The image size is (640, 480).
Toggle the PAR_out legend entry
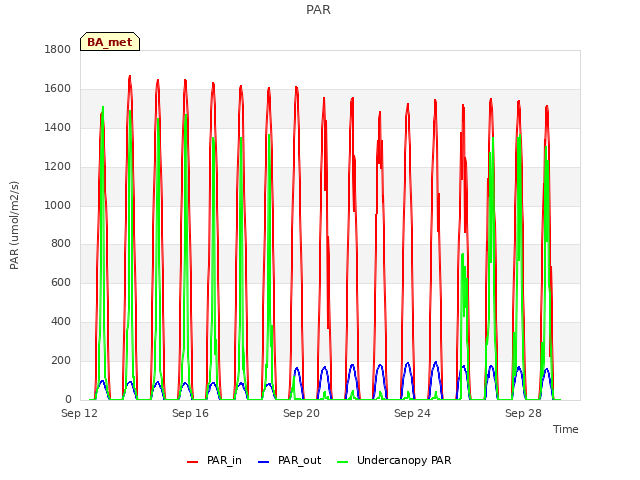pyautogui.click(x=290, y=460)
